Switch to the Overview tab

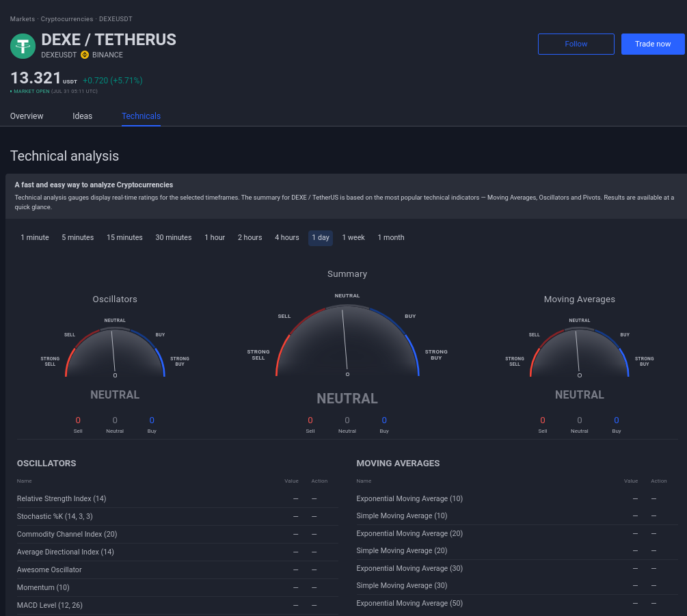27,116
